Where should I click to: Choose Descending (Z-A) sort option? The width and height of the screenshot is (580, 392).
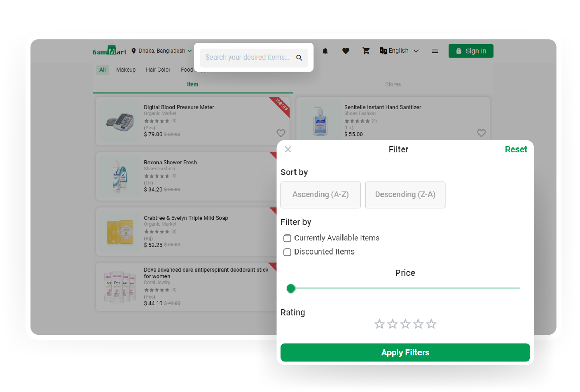click(405, 195)
